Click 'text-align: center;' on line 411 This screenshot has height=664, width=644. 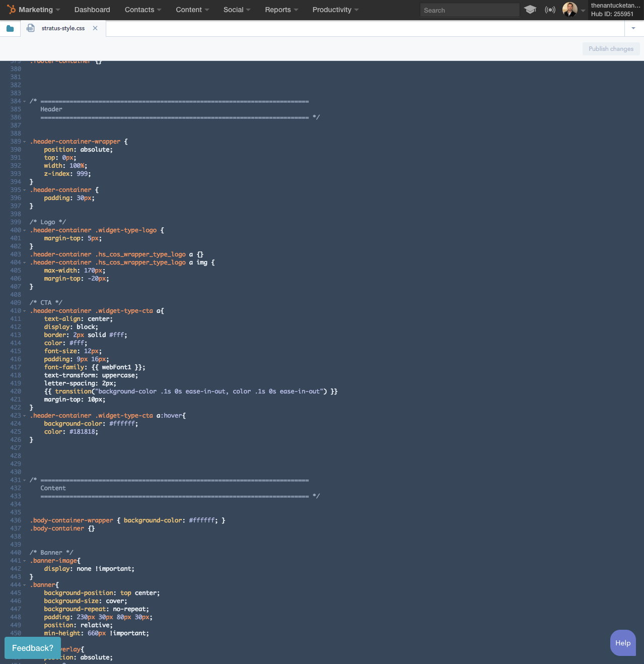pos(78,319)
